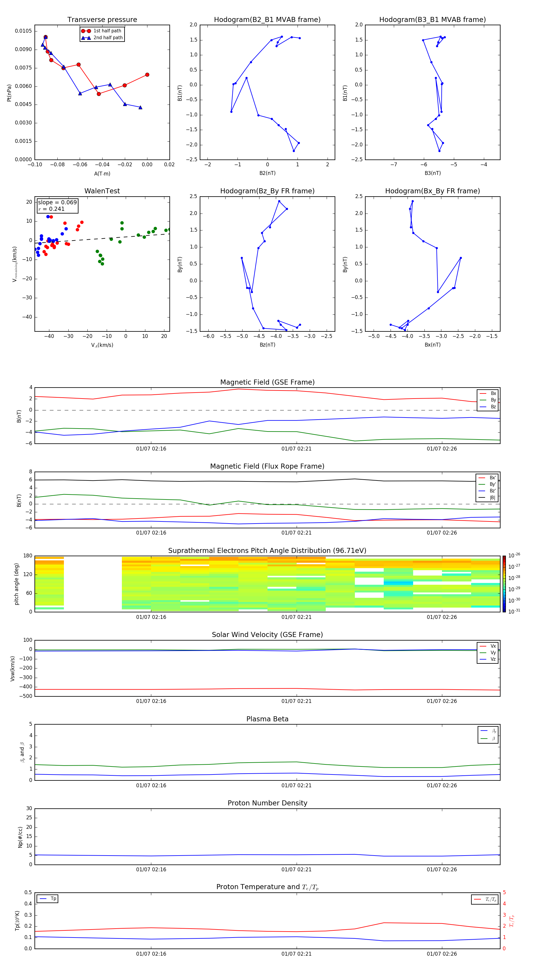Click the 'Proton Number Density' title
Image resolution: width=535 pixels, height=980 pixels.
[x=267, y=803]
